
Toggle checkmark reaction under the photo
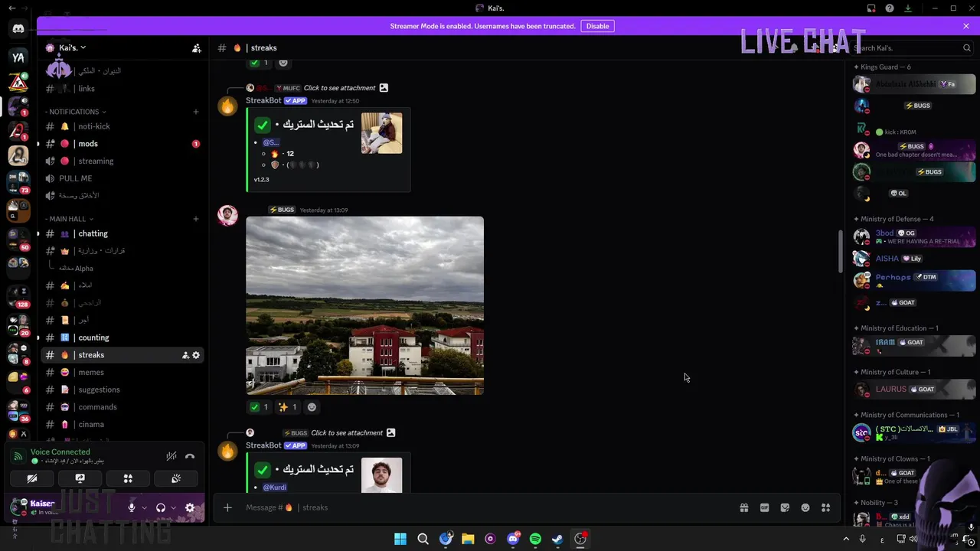click(259, 407)
